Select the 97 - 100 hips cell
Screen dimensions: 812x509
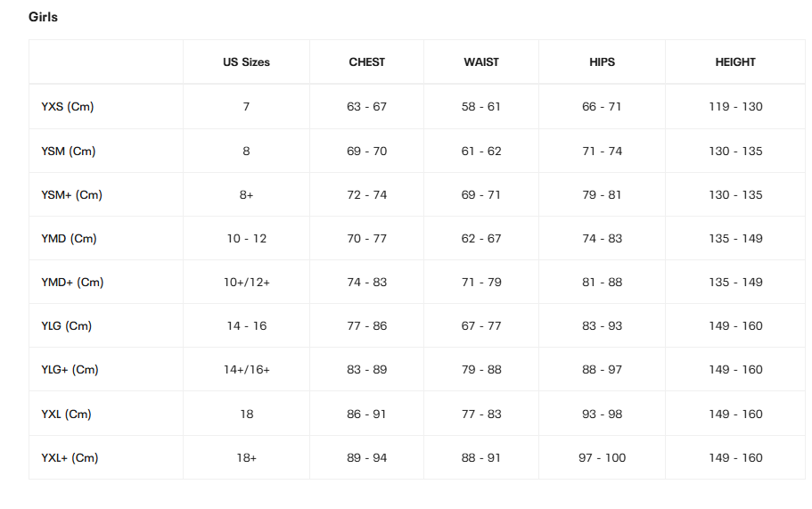pyautogui.click(x=603, y=458)
